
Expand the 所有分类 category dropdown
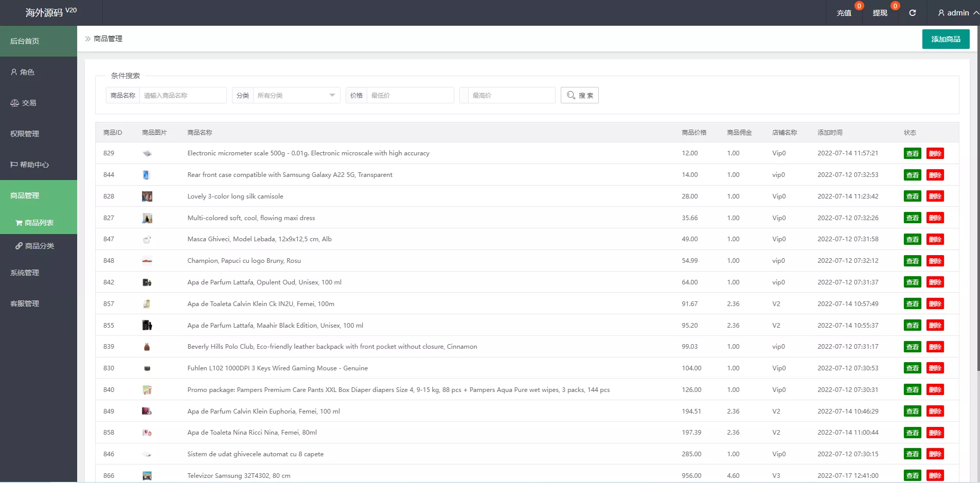[296, 95]
